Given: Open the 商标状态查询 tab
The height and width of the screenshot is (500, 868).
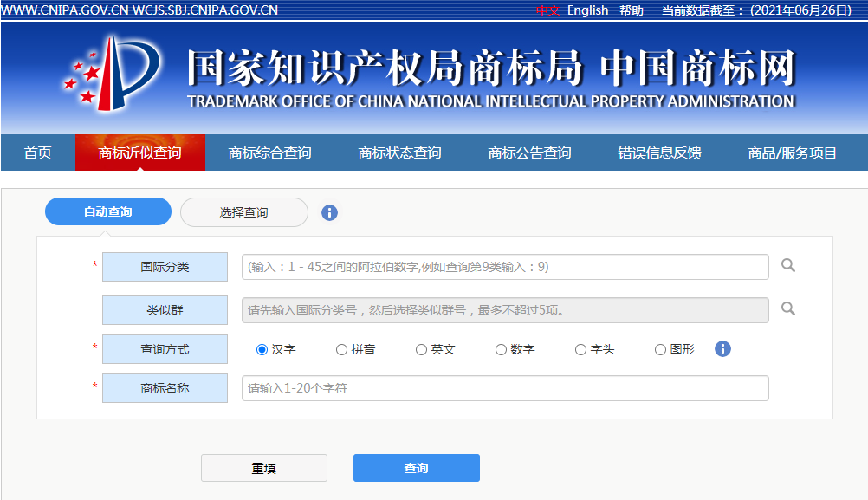Looking at the screenshot, I should pyautogui.click(x=403, y=152).
